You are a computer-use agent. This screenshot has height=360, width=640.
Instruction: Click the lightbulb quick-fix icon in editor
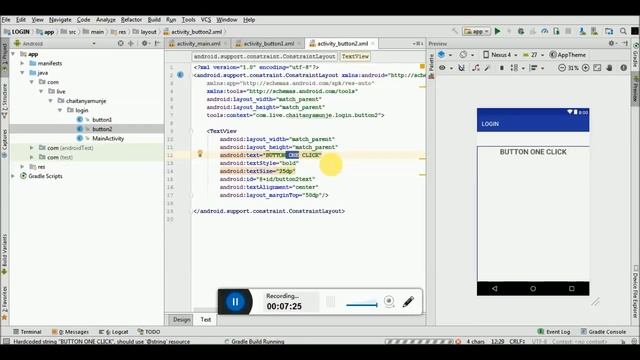[200, 153]
